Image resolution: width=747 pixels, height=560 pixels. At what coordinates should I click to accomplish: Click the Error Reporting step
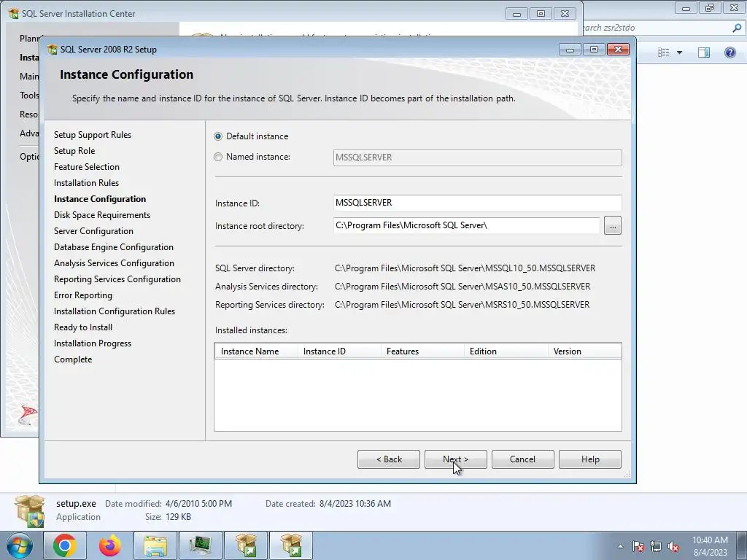(83, 295)
